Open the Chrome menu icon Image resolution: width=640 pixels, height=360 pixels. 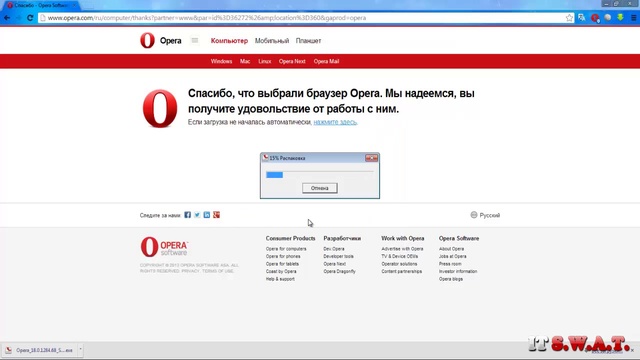click(633, 18)
